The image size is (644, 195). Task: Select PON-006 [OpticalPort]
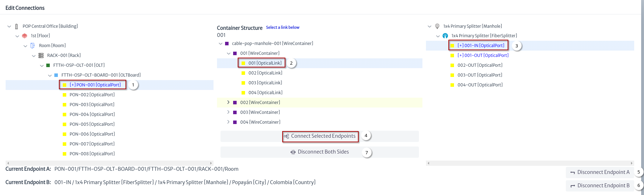pos(92,134)
